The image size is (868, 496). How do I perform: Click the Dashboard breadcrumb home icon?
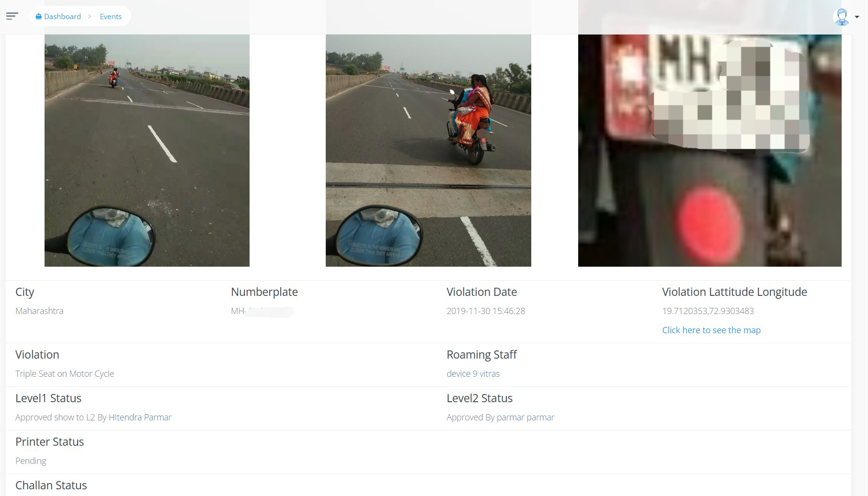pos(39,17)
